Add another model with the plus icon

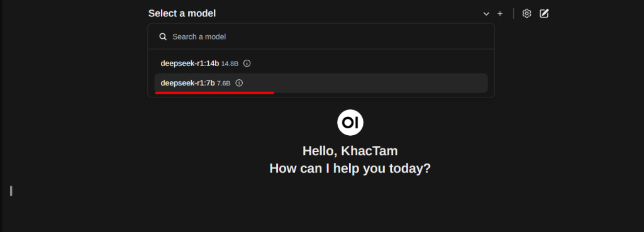click(x=500, y=14)
